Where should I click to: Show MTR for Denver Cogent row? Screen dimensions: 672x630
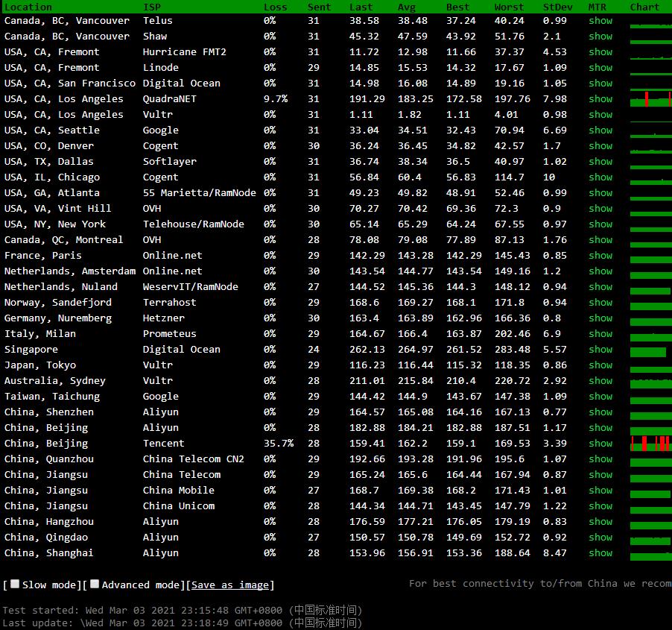click(600, 146)
